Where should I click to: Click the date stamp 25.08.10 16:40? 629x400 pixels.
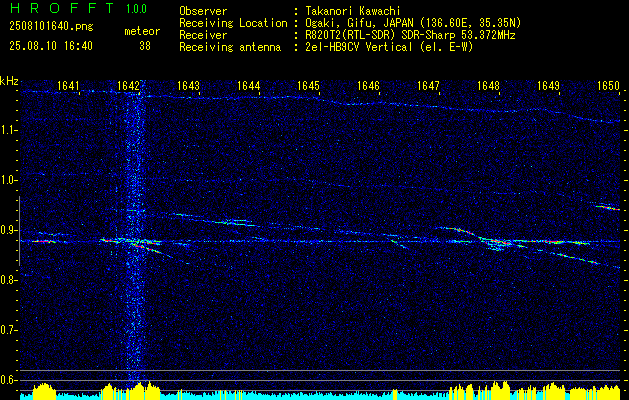pyautogui.click(x=51, y=46)
